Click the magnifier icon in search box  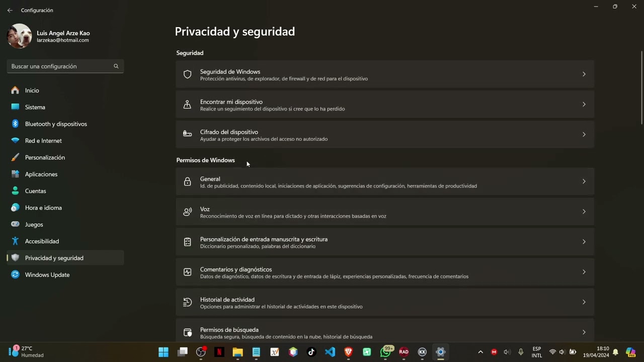click(x=116, y=66)
